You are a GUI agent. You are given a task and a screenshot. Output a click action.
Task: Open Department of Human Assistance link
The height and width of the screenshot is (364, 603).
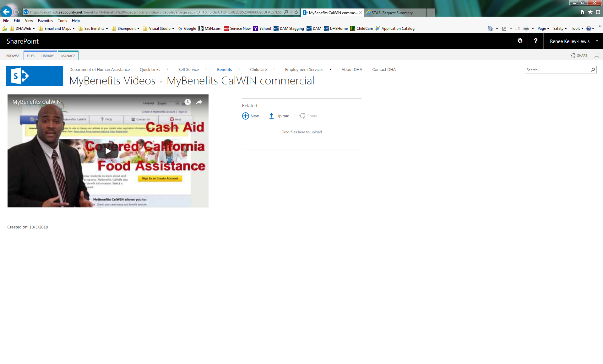point(100,70)
